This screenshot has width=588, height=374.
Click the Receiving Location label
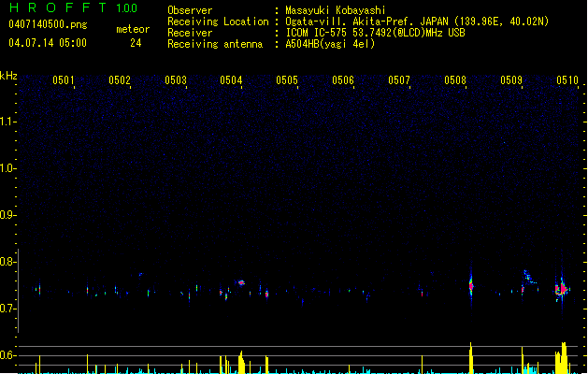[218, 22]
